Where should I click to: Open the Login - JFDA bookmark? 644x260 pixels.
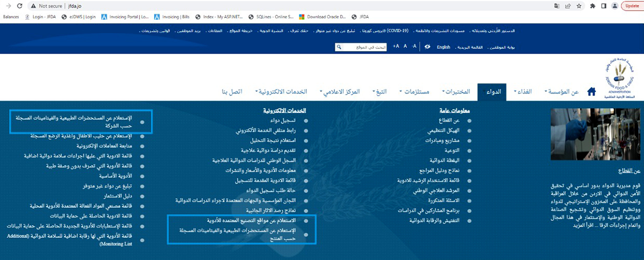[x=40, y=17]
